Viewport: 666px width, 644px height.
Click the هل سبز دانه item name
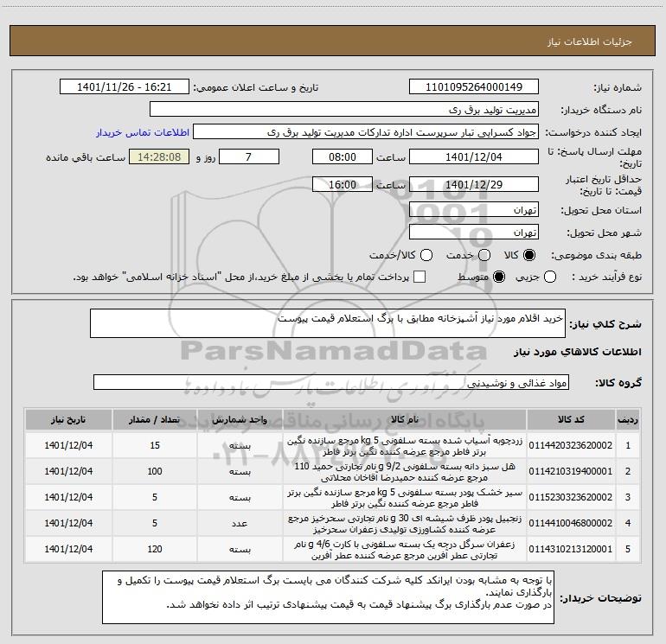pos(405,472)
